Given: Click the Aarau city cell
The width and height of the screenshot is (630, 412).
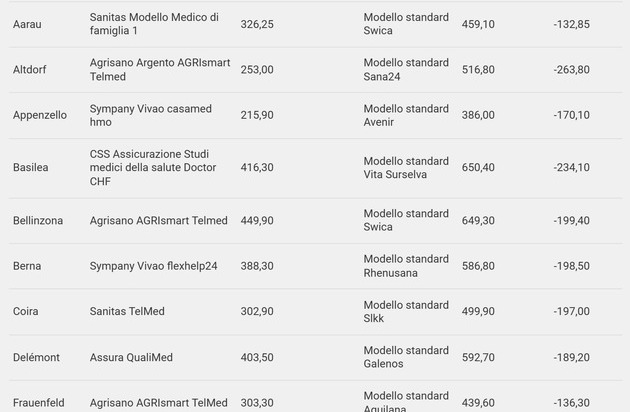Looking at the screenshot, I should click(x=27, y=24).
